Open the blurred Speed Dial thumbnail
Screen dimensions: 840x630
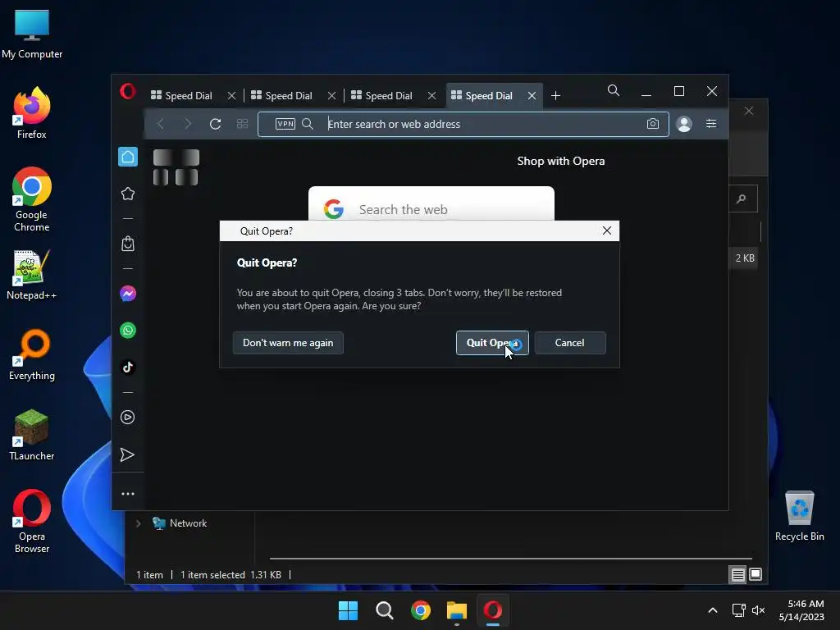pos(176,167)
